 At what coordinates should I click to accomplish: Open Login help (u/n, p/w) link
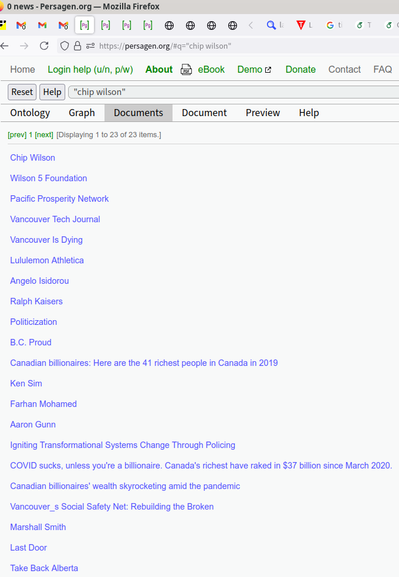pyautogui.click(x=90, y=70)
